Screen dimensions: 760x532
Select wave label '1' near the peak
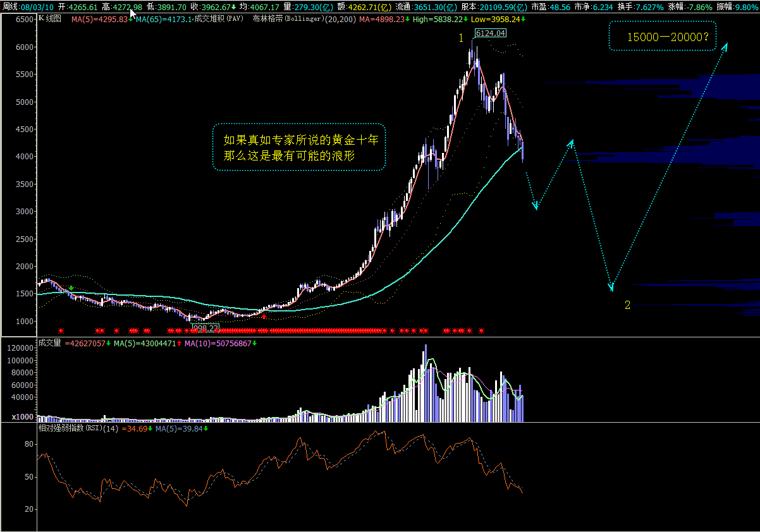462,38
